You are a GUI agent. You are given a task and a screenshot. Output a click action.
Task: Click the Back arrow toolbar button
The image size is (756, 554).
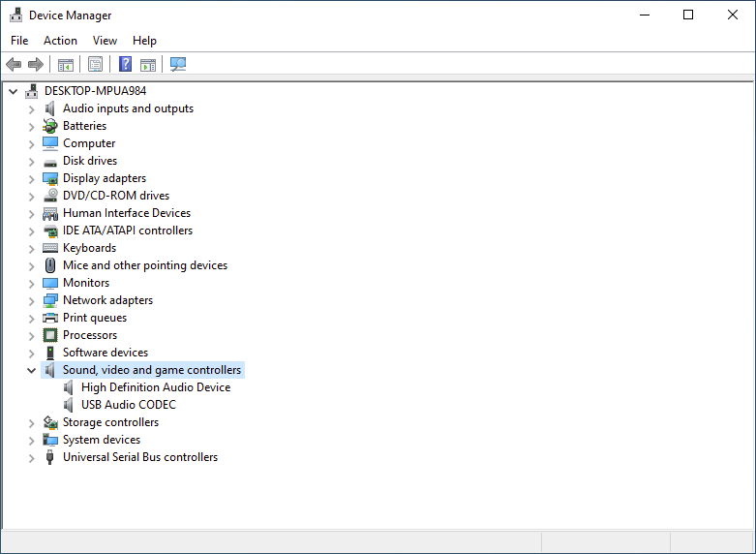(14, 65)
